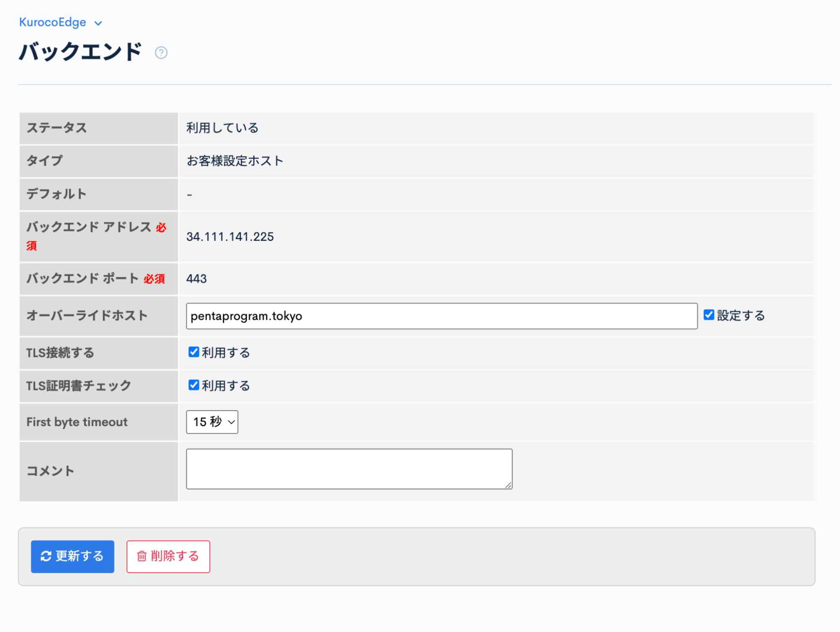Focus the オーバーライドホスト text field
This screenshot has width=840, height=632.
(442, 316)
